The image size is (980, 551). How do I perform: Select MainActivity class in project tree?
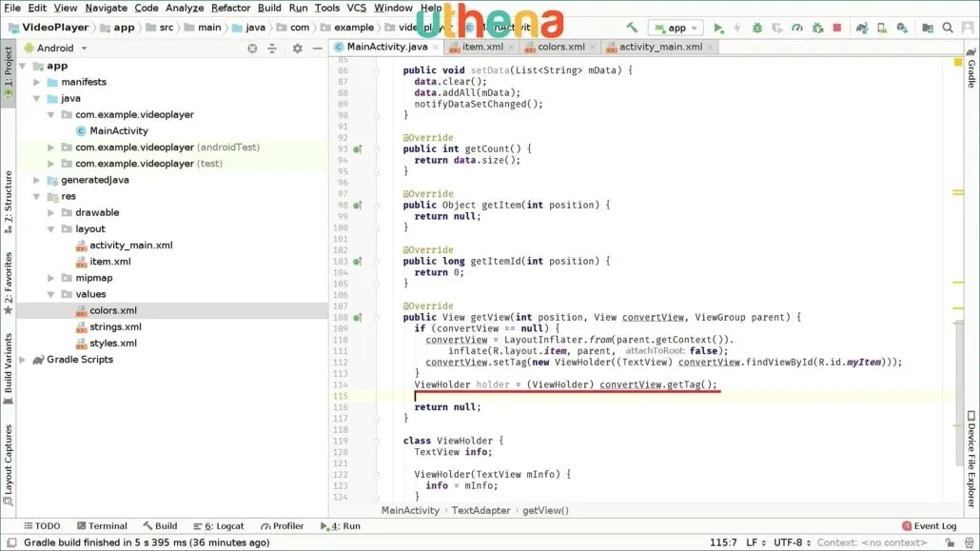click(x=118, y=130)
